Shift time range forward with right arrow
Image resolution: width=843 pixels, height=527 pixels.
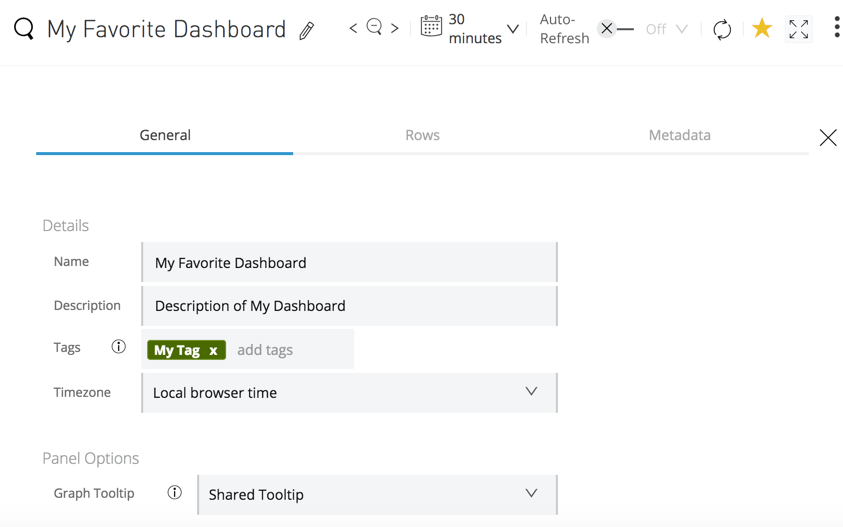tap(395, 29)
